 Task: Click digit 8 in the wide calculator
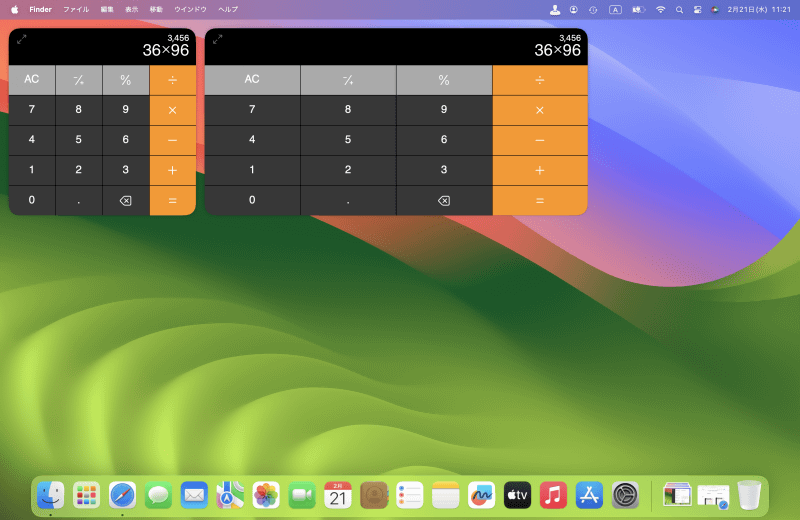tap(348, 110)
